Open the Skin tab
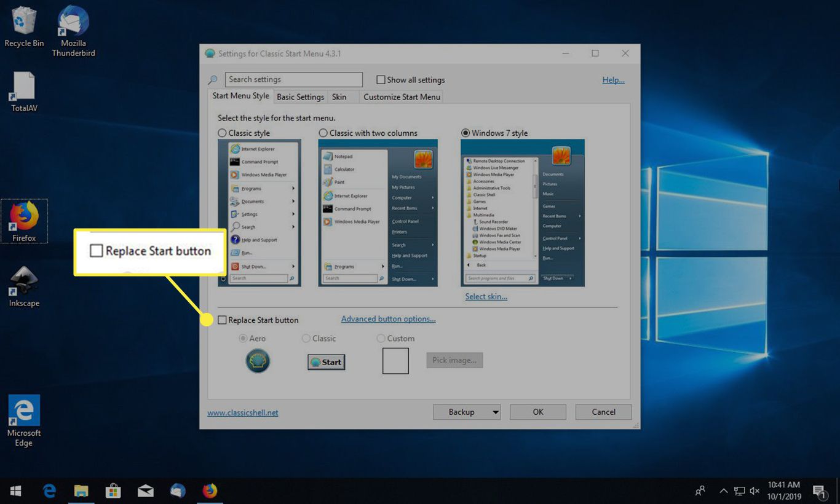 click(x=339, y=97)
